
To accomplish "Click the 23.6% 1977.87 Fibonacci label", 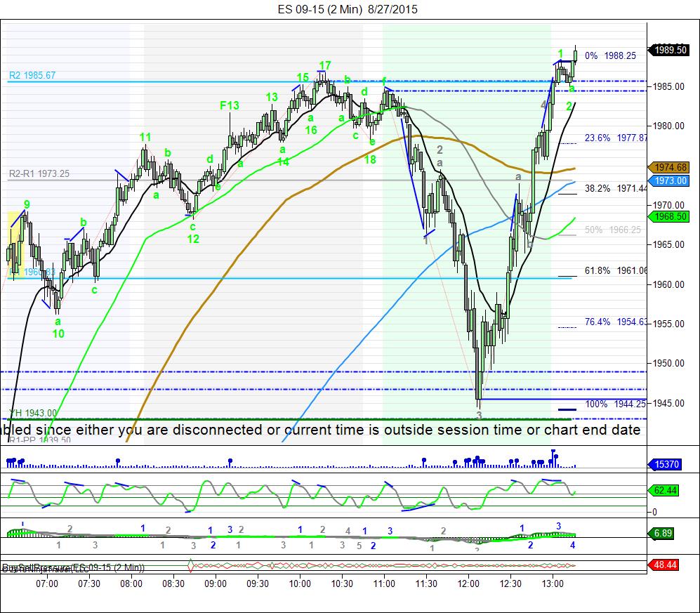I will pos(616,138).
